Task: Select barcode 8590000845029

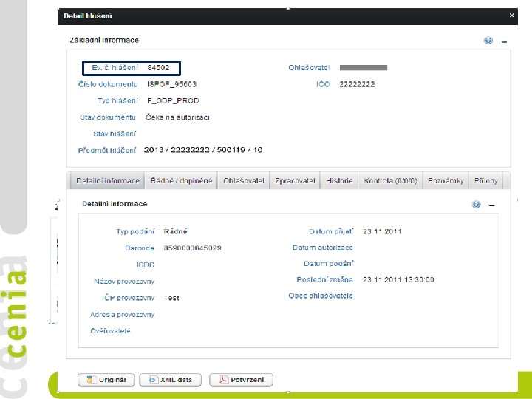Action: tap(192, 248)
